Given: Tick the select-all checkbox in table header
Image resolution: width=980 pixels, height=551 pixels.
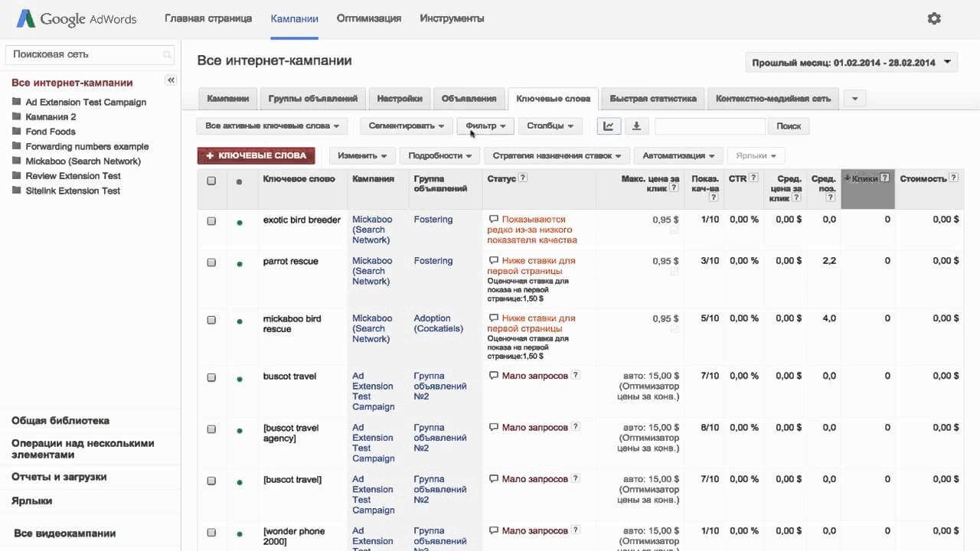Looking at the screenshot, I should click(211, 181).
